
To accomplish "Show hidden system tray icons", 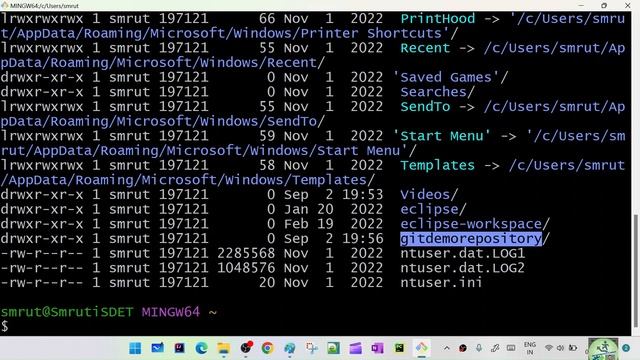I will tap(447, 348).
